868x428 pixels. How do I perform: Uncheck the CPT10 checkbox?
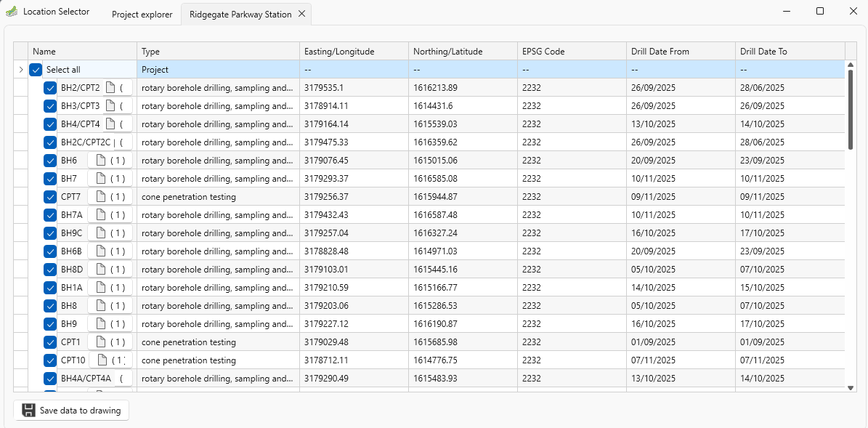tap(50, 360)
